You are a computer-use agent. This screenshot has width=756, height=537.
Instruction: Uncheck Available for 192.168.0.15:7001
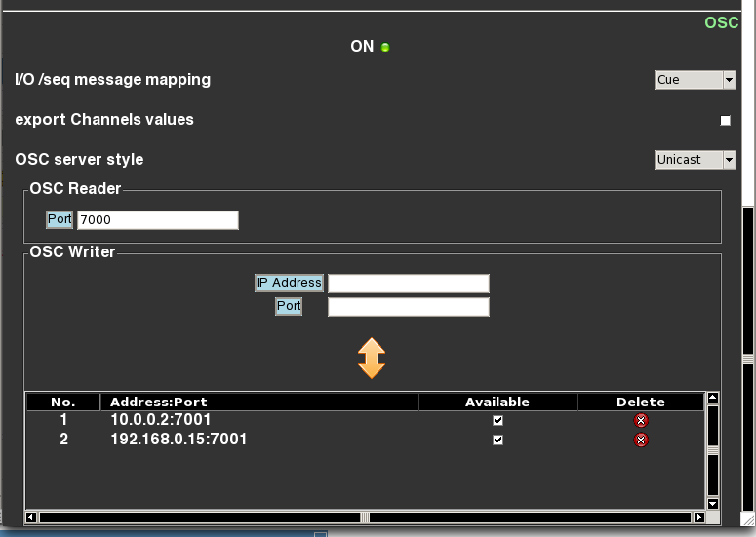(x=497, y=440)
